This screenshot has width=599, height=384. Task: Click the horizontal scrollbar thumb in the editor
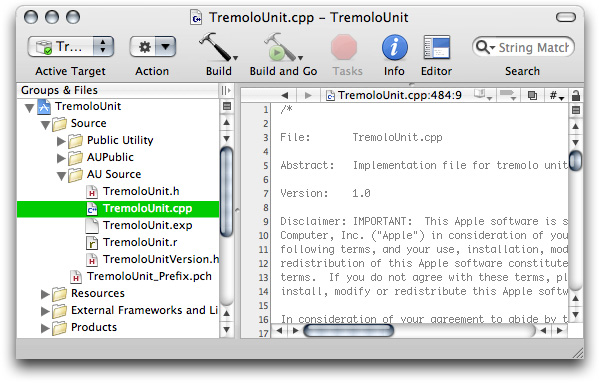click(x=348, y=331)
